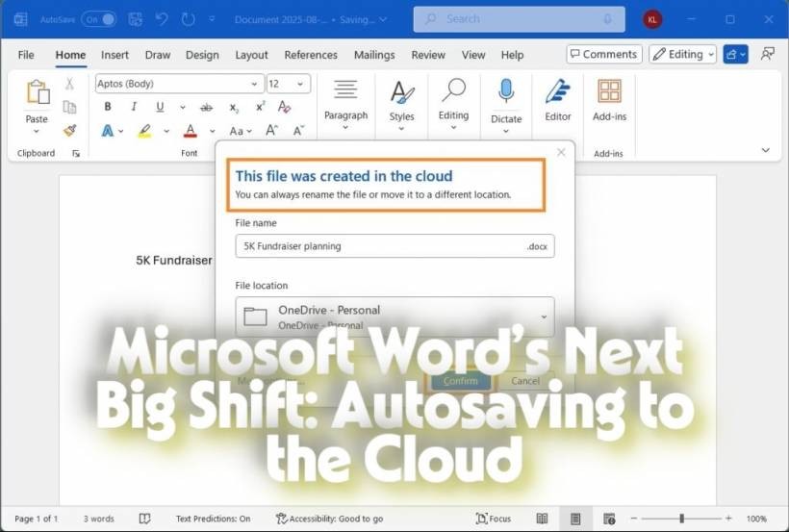Viewport: 789px width, 532px height.
Task: Switch to the Design tab
Action: click(x=202, y=55)
